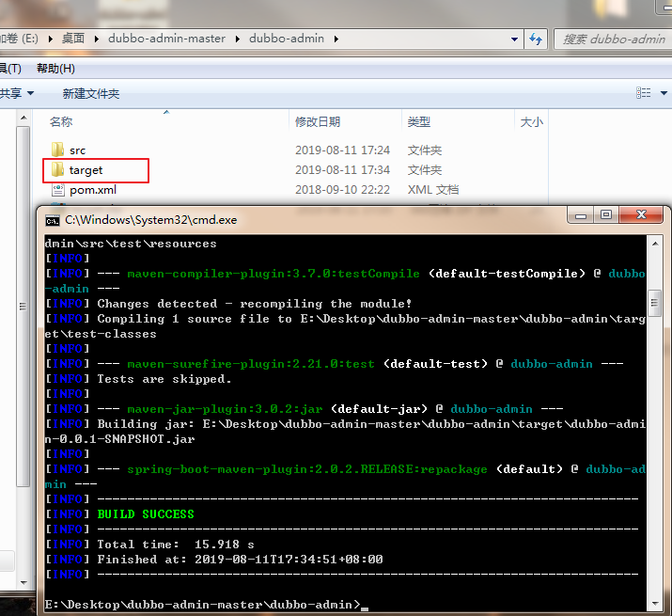This screenshot has width=672, height=616.
Task: Click the cmd.exe window title icon
Action: click(53, 220)
